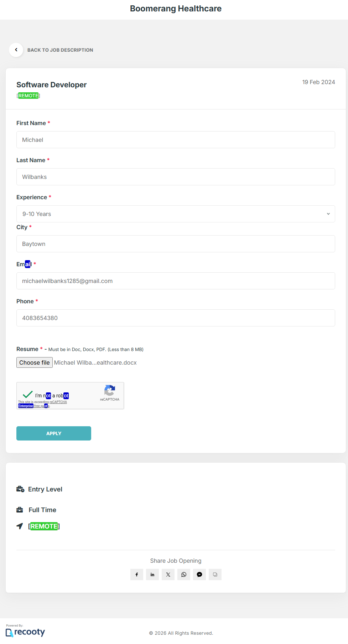The height and width of the screenshot is (644, 348).
Task: Focus the Last Name text field
Action: click(176, 177)
